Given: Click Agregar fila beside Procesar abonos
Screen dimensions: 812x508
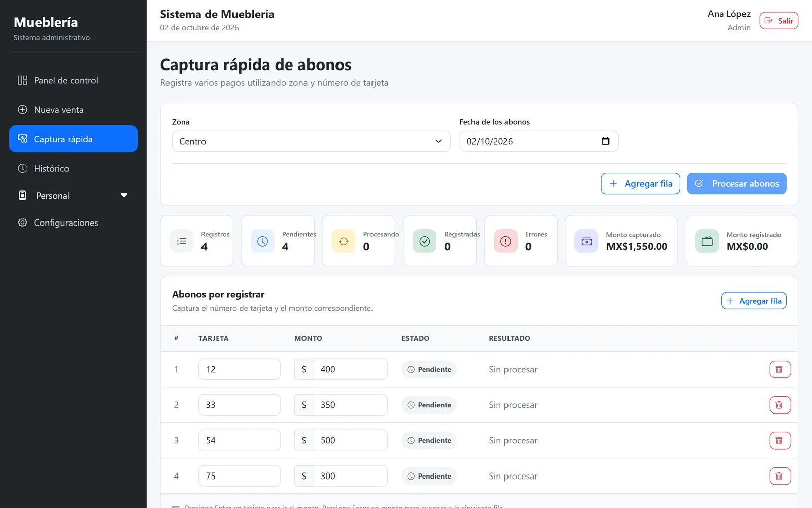Looking at the screenshot, I should pyautogui.click(x=640, y=183).
